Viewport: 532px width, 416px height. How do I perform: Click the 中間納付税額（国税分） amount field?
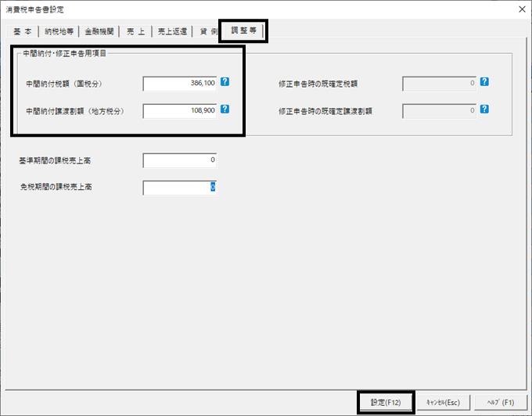coord(180,84)
